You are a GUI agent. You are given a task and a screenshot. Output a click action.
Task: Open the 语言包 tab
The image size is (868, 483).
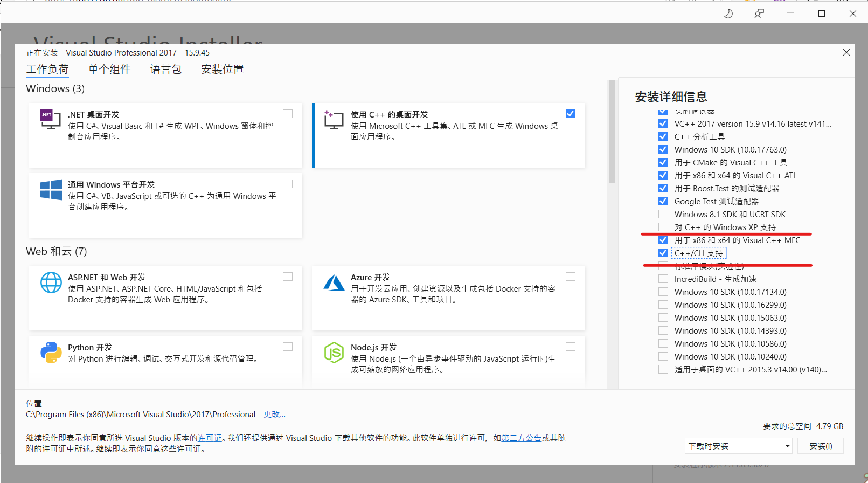click(166, 69)
